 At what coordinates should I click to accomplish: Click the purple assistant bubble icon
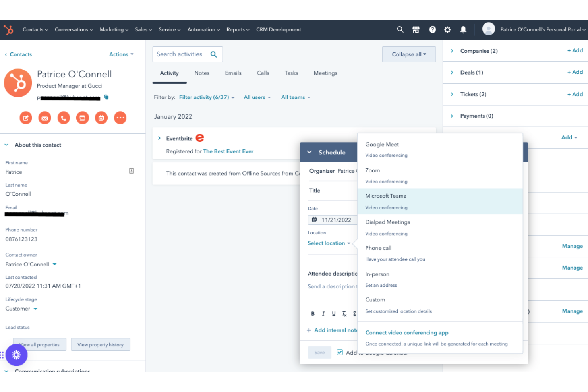tap(16, 355)
